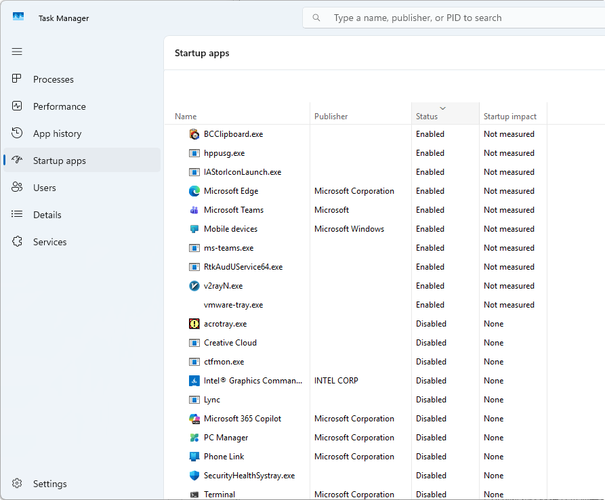Select the RtkAudUService64.exe entry
605x500 pixels.
pyautogui.click(x=243, y=267)
